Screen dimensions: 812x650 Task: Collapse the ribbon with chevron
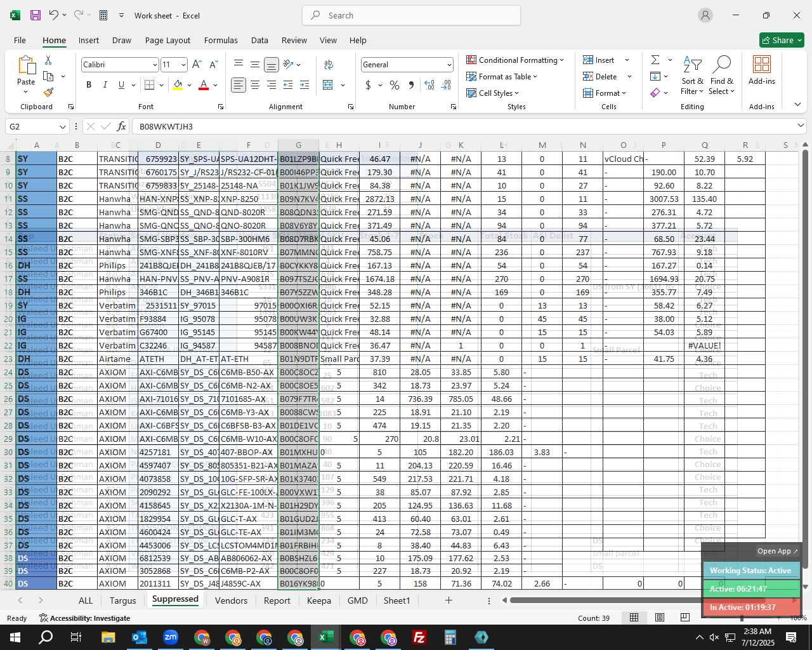(x=797, y=104)
